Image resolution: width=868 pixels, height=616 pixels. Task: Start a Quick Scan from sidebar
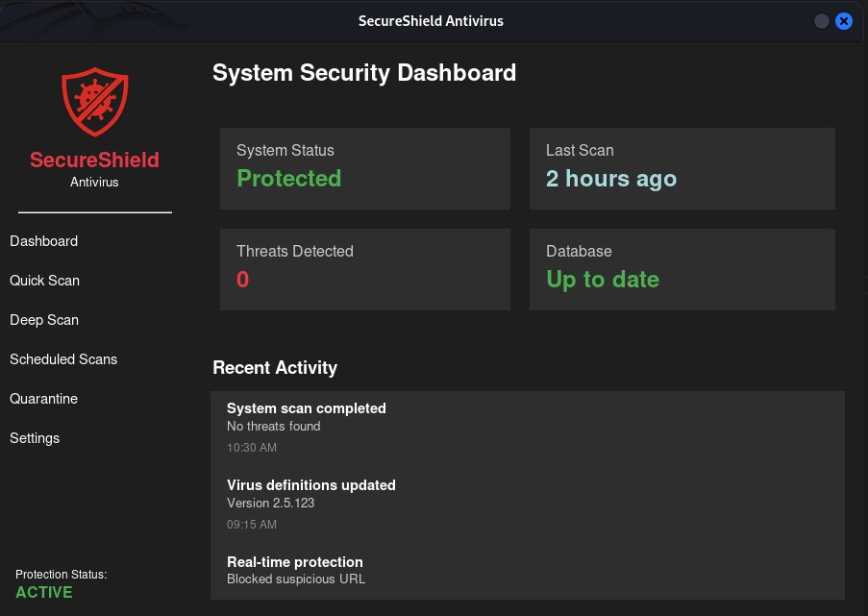point(45,281)
